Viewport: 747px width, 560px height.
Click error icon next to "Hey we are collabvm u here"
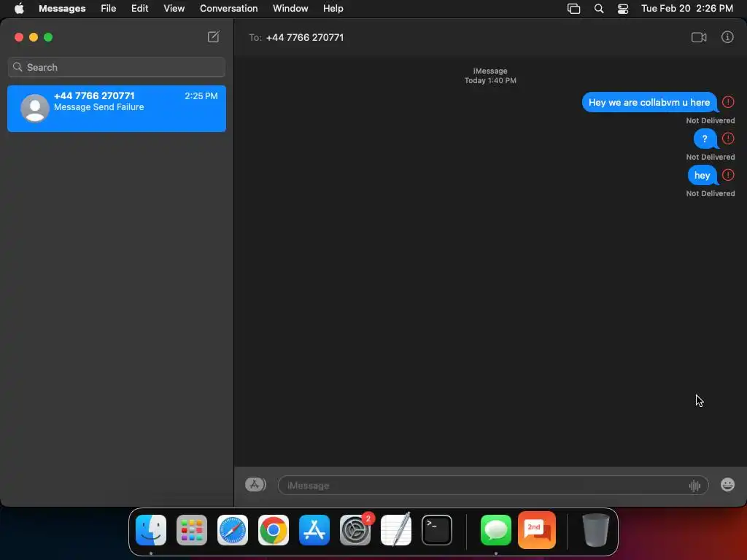tap(728, 102)
